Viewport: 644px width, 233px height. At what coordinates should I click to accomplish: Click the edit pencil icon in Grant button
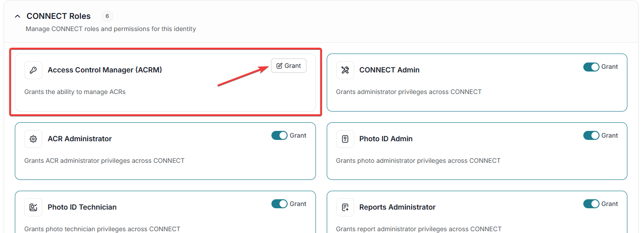point(280,66)
